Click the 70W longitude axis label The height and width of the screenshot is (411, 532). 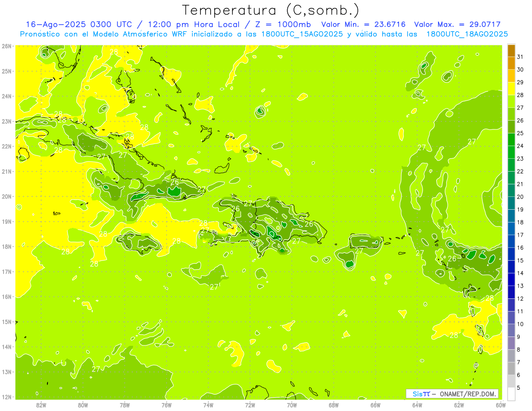[x=292, y=405]
